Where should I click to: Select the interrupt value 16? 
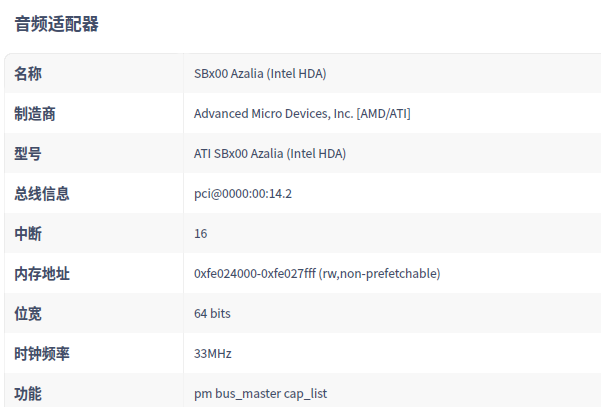coord(201,234)
